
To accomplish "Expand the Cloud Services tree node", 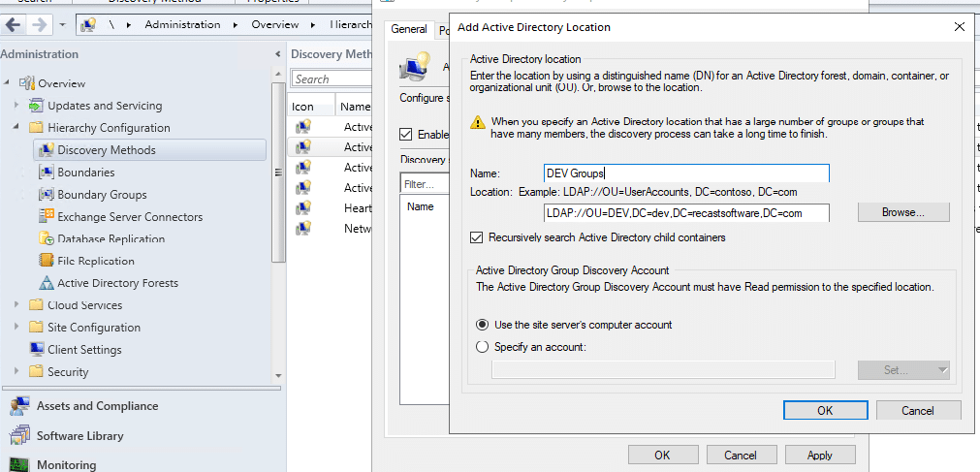I will (x=16, y=305).
